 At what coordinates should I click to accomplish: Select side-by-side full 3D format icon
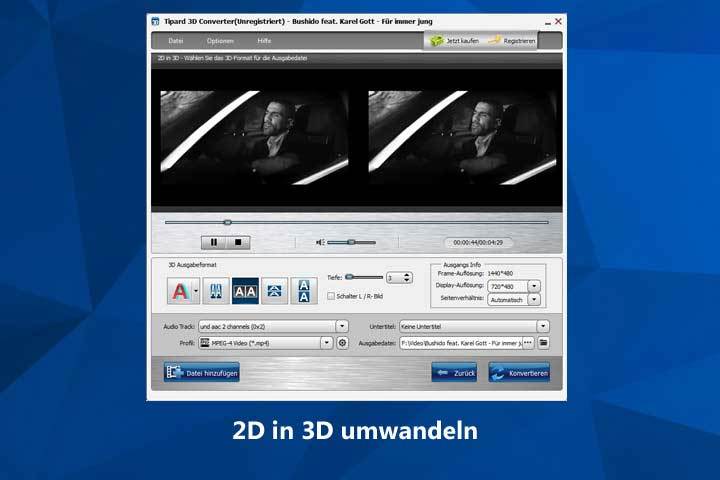click(x=245, y=291)
